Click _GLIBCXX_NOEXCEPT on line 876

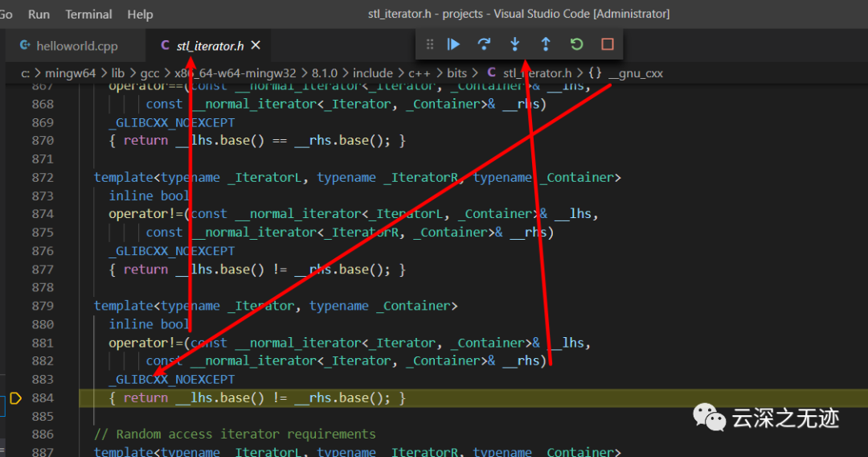(x=172, y=251)
